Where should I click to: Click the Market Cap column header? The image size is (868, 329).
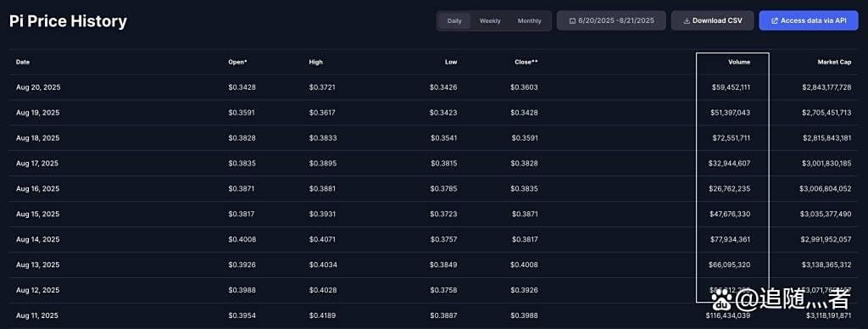click(834, 62)
